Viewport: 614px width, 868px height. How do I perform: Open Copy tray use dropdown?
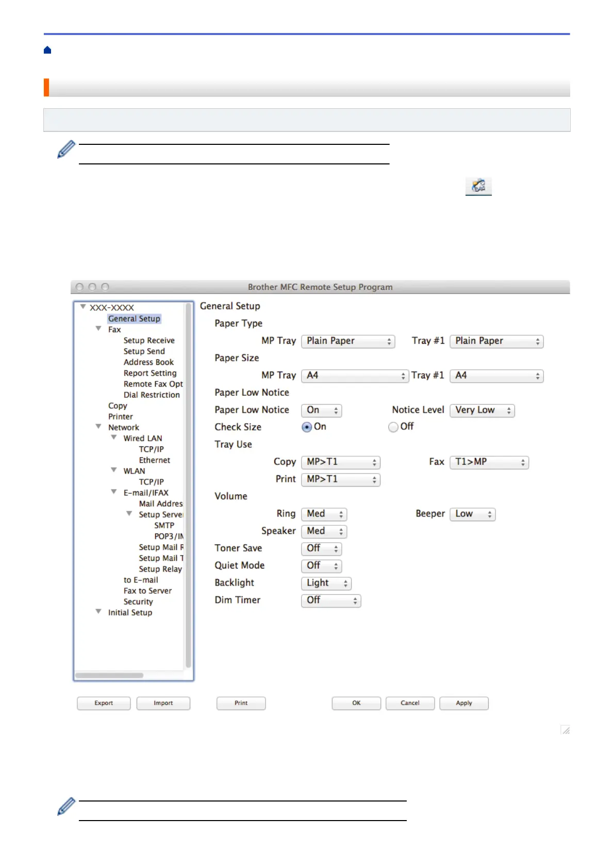pyautogui.click(x=341, y=462)
